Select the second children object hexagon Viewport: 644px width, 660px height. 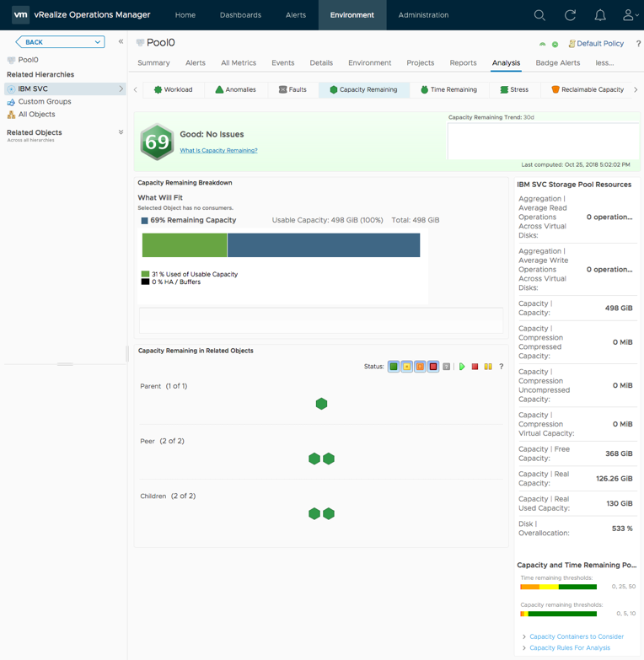click(x=329, y=513)
